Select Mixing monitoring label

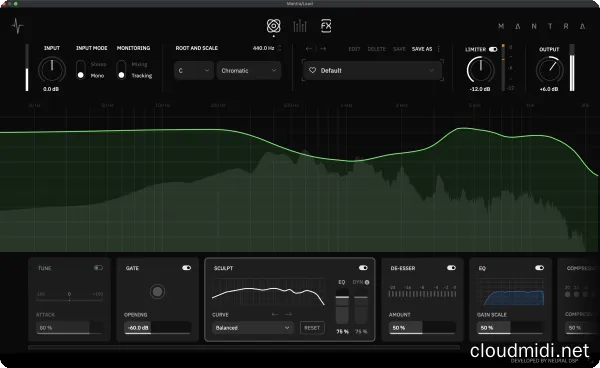tap(139, 64)
